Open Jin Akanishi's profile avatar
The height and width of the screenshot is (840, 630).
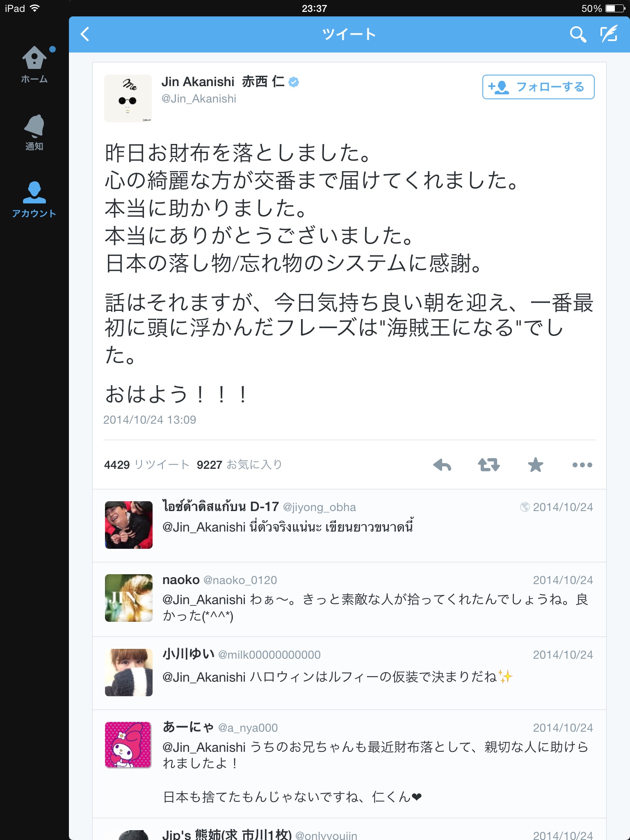coord(128,98)
